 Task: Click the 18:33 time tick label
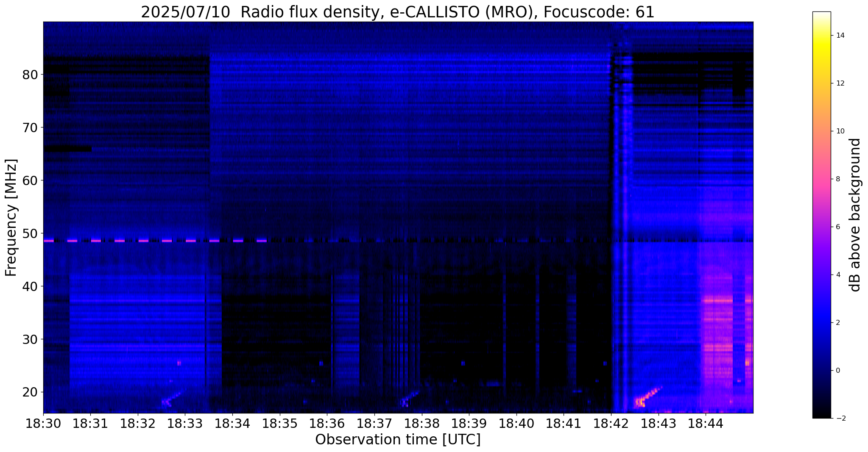click(185, 423)
